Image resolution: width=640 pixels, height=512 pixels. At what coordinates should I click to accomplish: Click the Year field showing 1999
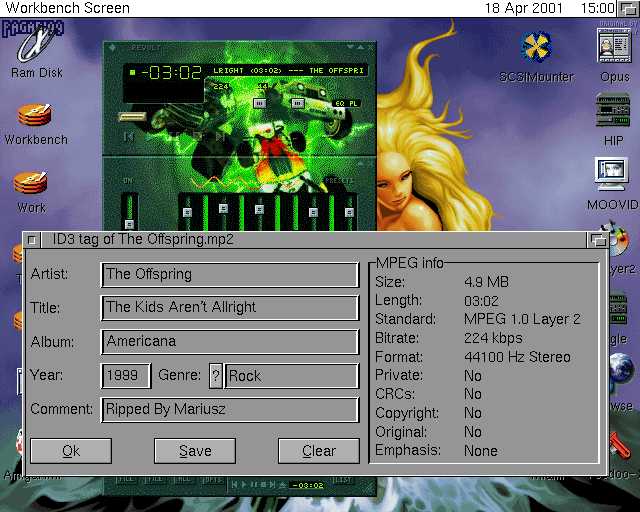[126, 376]
